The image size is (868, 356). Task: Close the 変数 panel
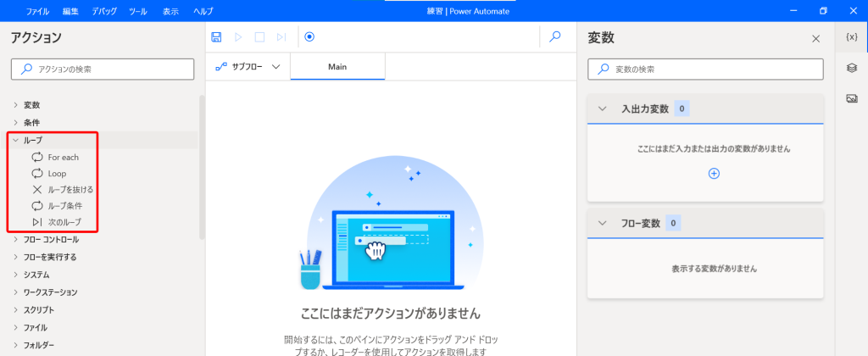pyautogui.click(x=815, y=39)
